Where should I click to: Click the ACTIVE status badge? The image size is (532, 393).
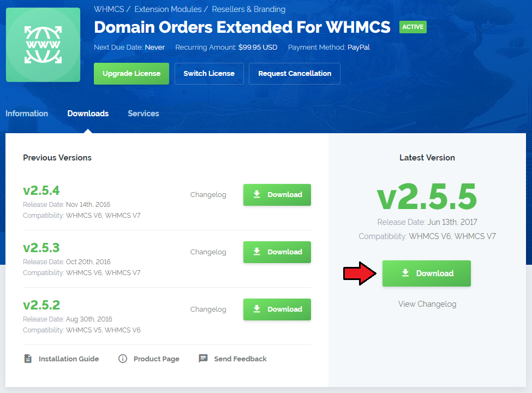(x=413, y=27)
